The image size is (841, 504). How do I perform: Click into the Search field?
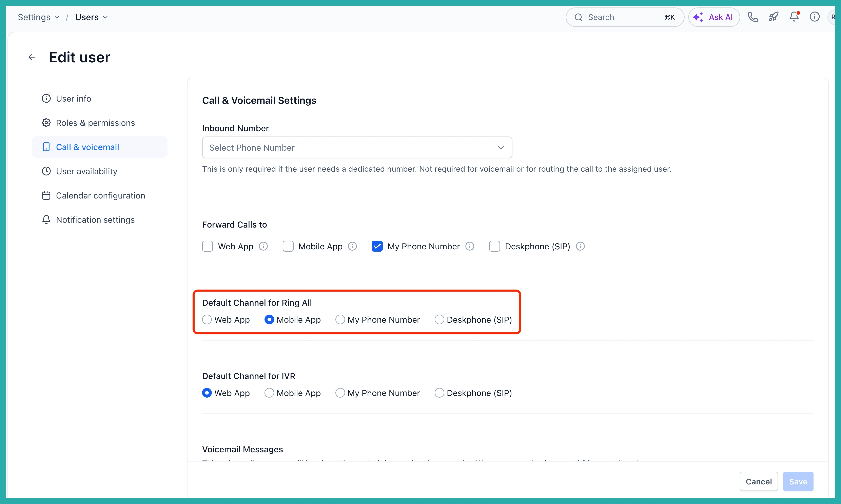pyautogui.click(x=625, y=17)
